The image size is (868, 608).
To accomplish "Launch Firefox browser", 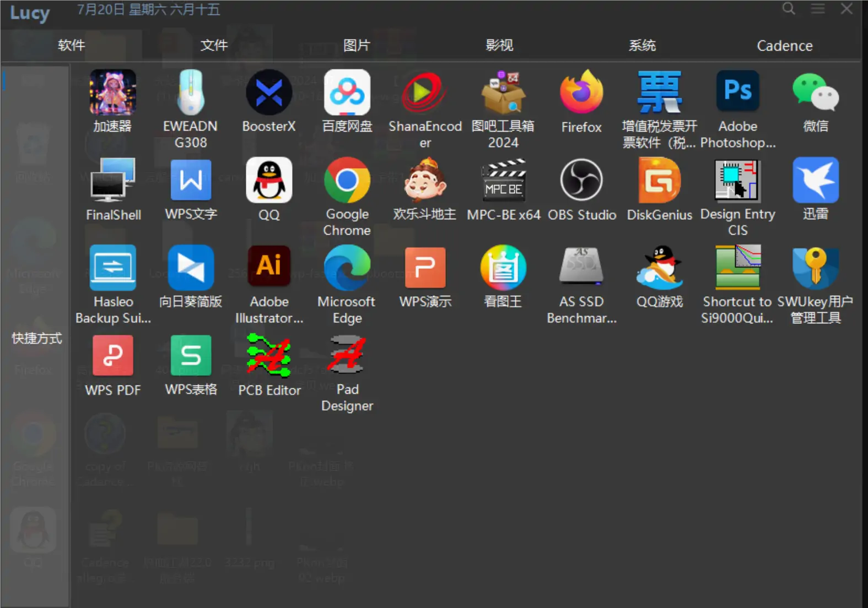I will point(581,92).
